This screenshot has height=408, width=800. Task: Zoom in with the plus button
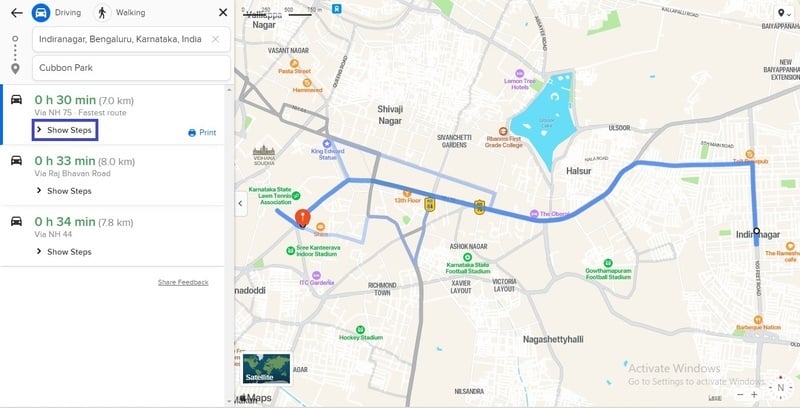[x=754, y=395]
